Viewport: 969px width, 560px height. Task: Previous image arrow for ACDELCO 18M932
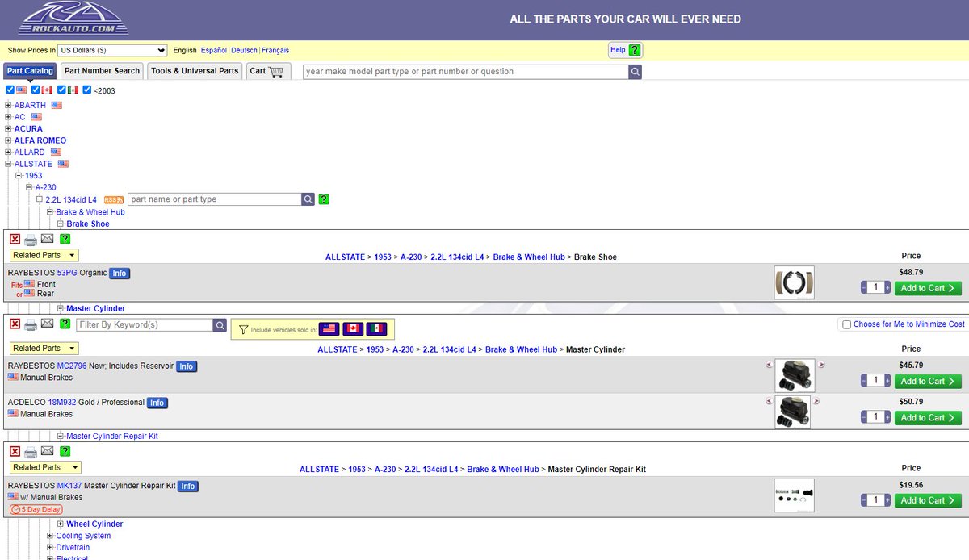(769, 401)
